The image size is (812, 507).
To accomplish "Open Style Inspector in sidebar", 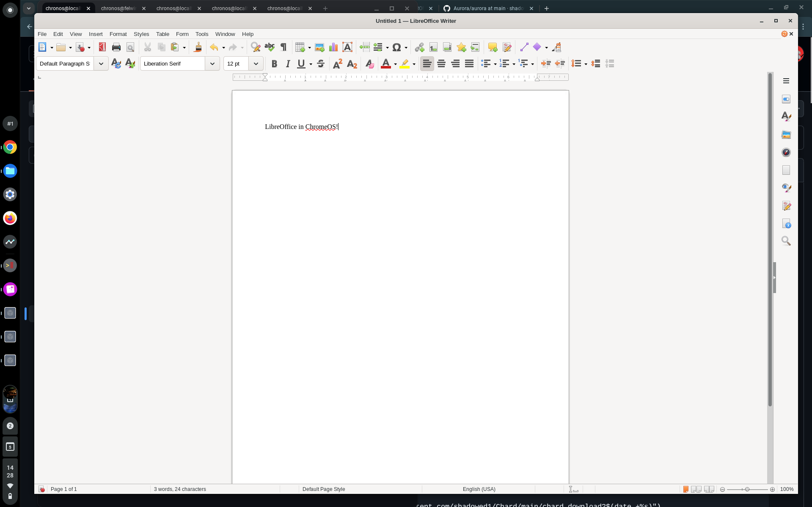I will click(x=786, y=188).
